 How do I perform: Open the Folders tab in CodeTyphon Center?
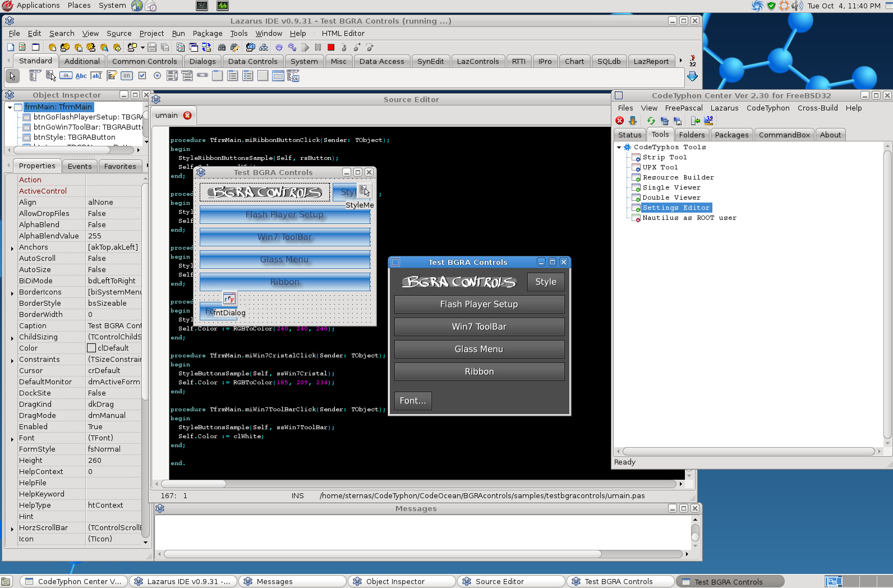coord(692,135)
